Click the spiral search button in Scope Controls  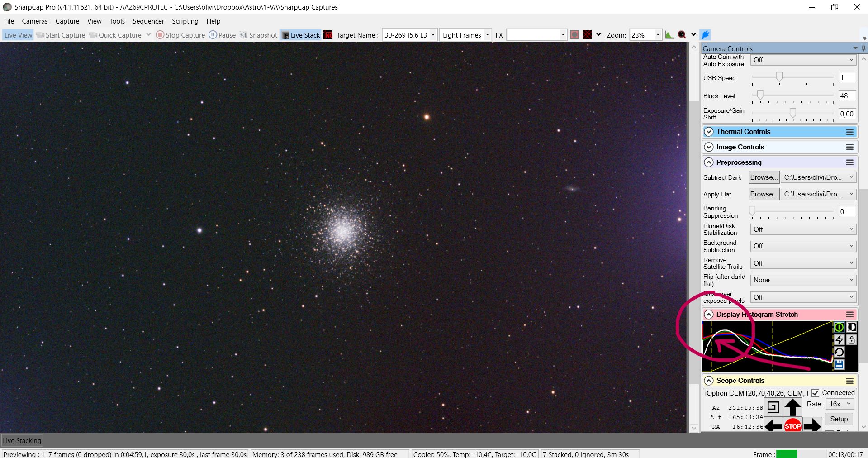tap(773, 407)
